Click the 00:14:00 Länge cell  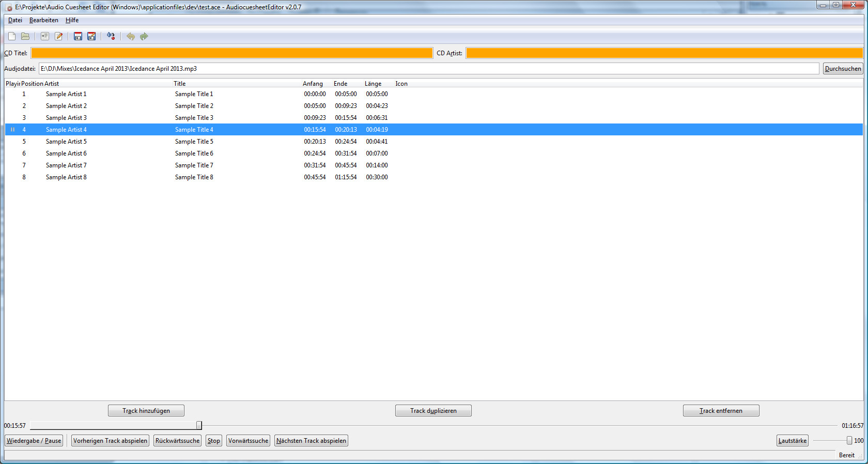pos(377,165)
